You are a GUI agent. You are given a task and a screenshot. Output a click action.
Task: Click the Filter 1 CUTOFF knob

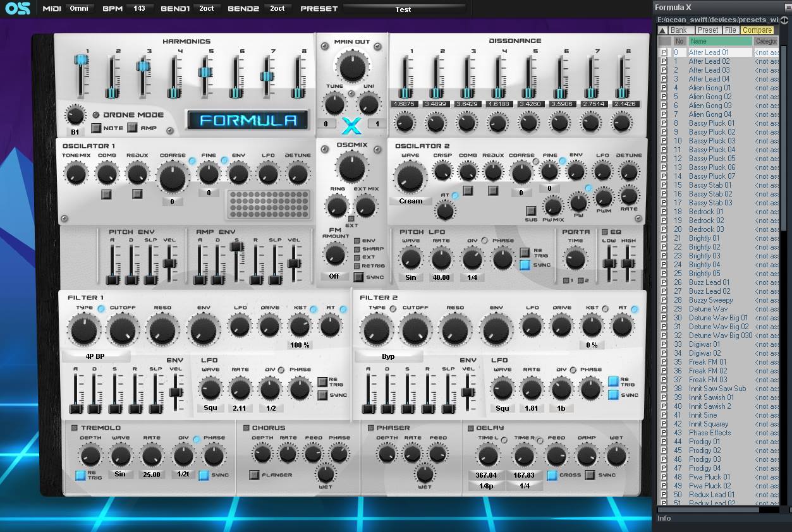(x=123, y=329)
